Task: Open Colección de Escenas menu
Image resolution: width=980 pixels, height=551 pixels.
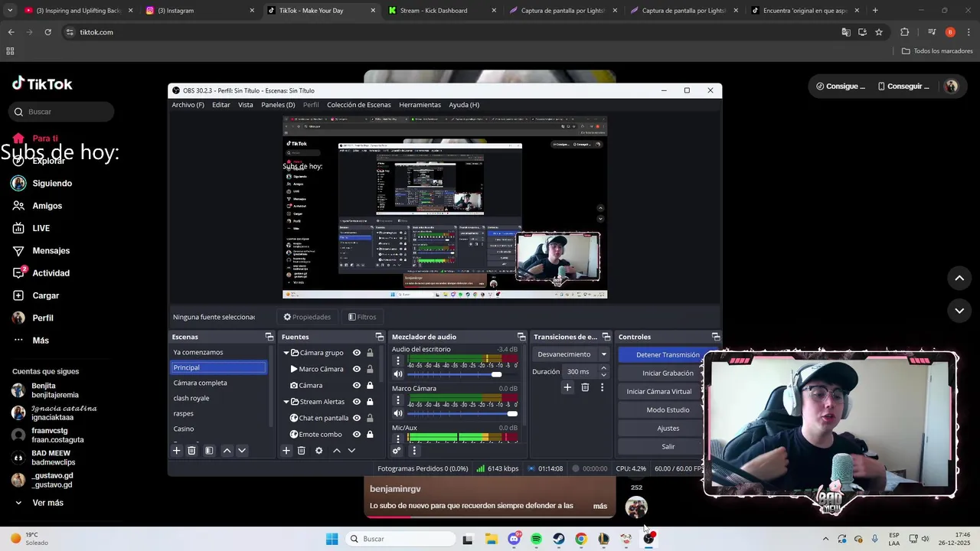Action: [359, 105]
